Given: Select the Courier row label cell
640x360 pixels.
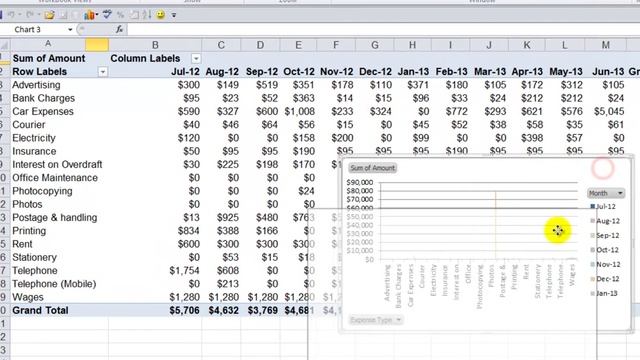Looking at the screenshot, I should pos(59,125).
